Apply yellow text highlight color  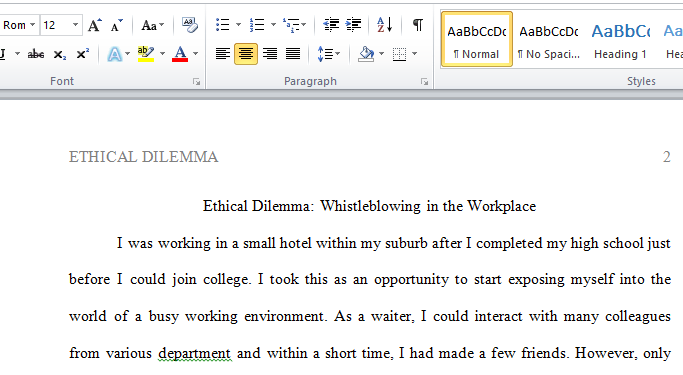click(145, 54)
